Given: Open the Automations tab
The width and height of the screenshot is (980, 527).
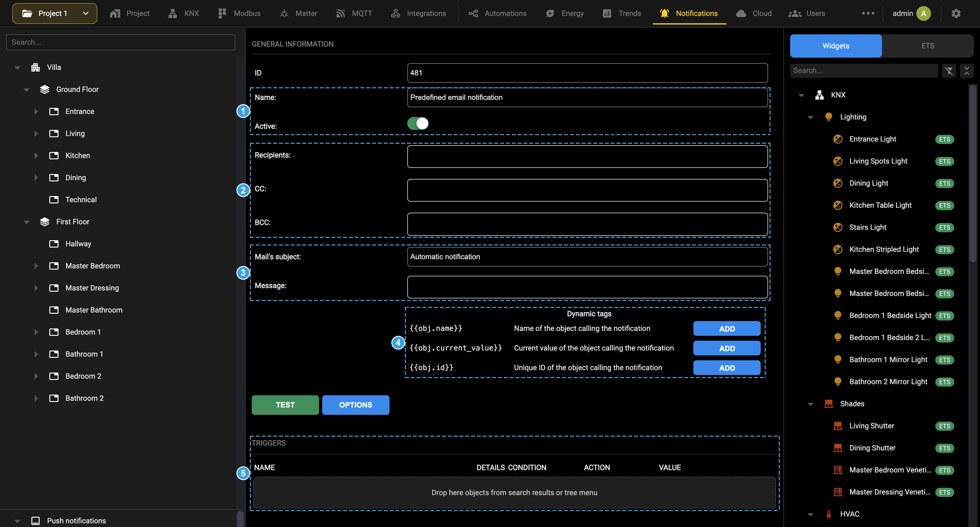Looking at the screenshot, I should pos(498,13).
